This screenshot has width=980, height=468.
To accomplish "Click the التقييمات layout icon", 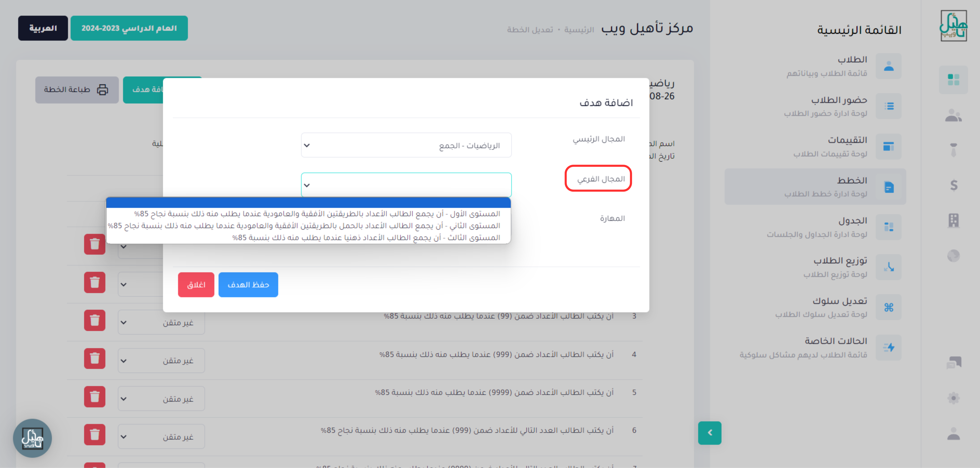I will click(x=888, y=147).
